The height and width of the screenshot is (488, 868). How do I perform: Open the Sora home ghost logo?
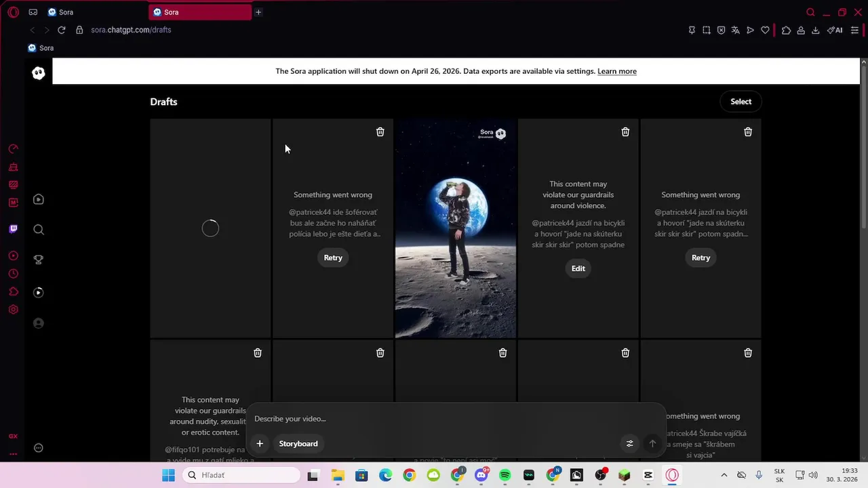(x=39, y=73)
